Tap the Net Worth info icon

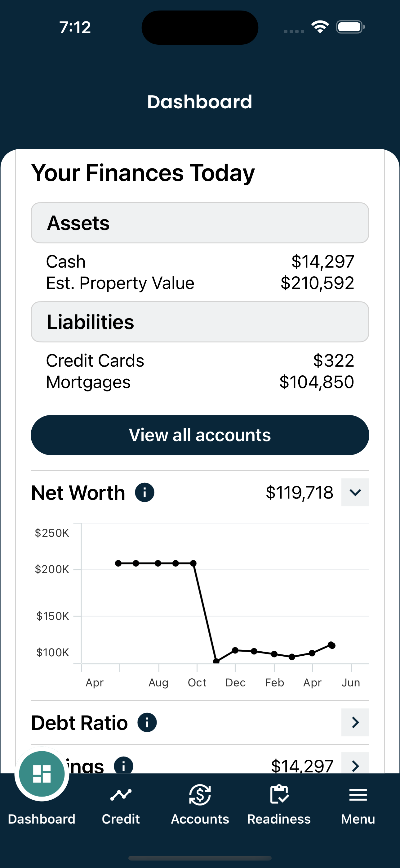tap(144, 492)
